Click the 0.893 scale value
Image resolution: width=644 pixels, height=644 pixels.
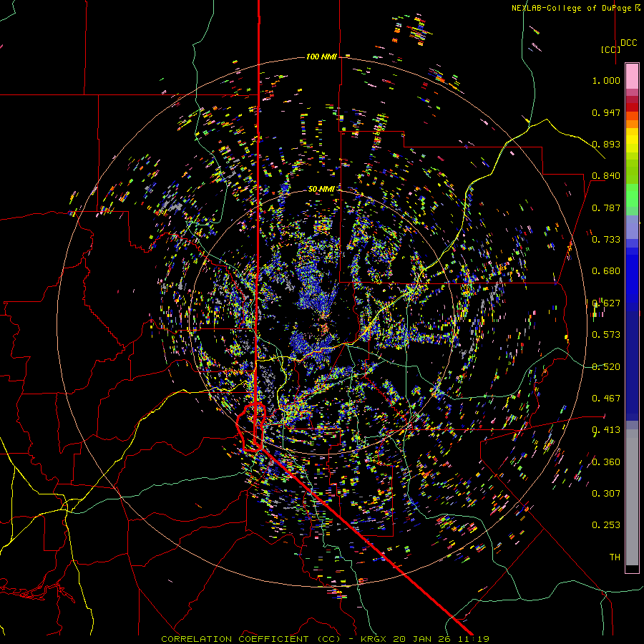[x=606, y=144]
